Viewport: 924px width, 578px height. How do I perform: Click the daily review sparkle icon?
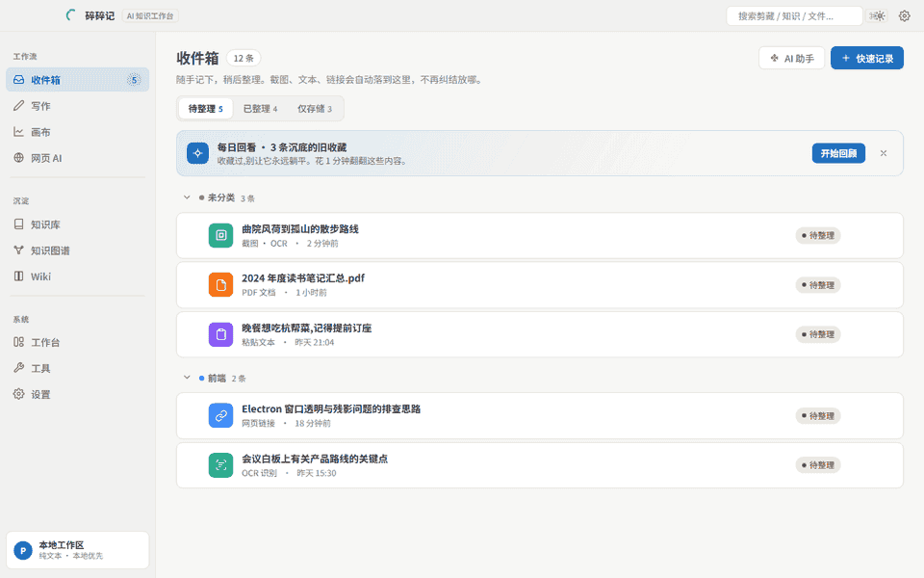pos(197,153)
